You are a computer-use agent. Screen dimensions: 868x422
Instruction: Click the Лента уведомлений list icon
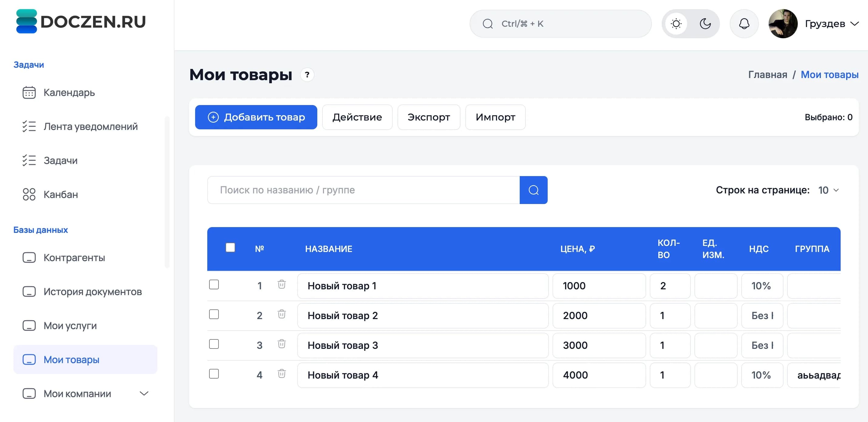pyautogui.click(x=29, y=127)
